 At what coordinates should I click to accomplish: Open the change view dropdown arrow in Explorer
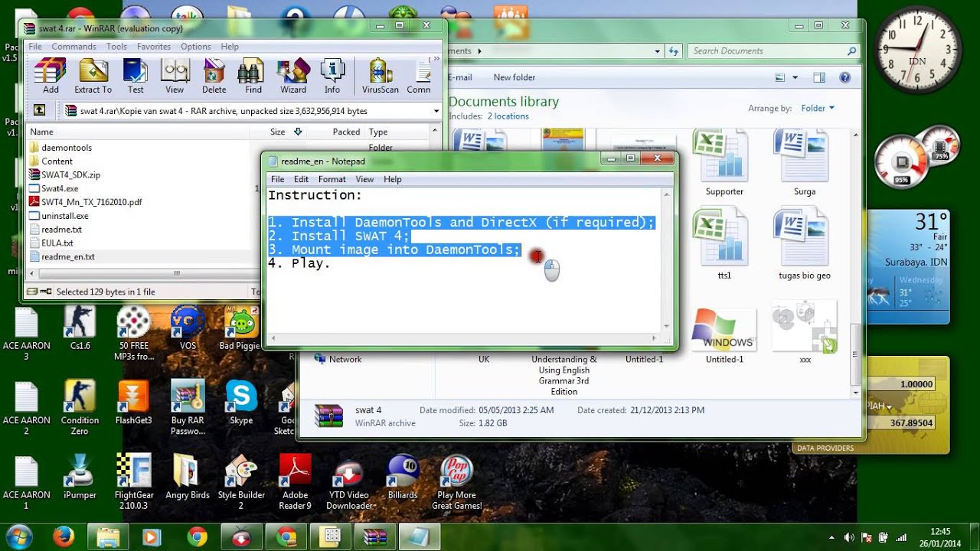(795, 77)
